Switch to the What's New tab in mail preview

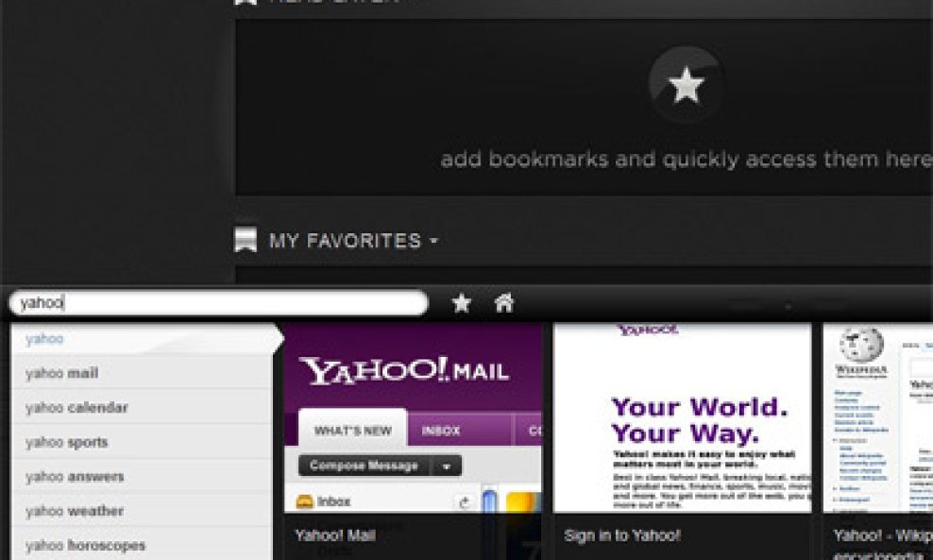tap(352, 429)
